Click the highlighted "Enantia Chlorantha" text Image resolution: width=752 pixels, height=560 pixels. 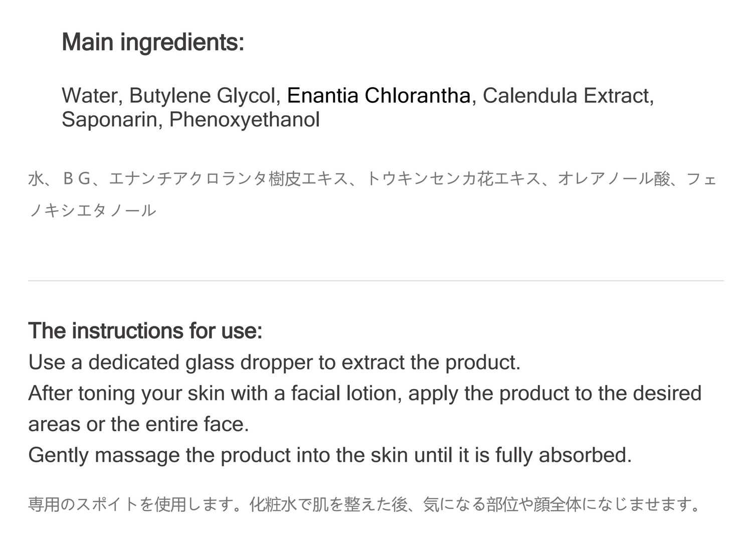[379, 96]
